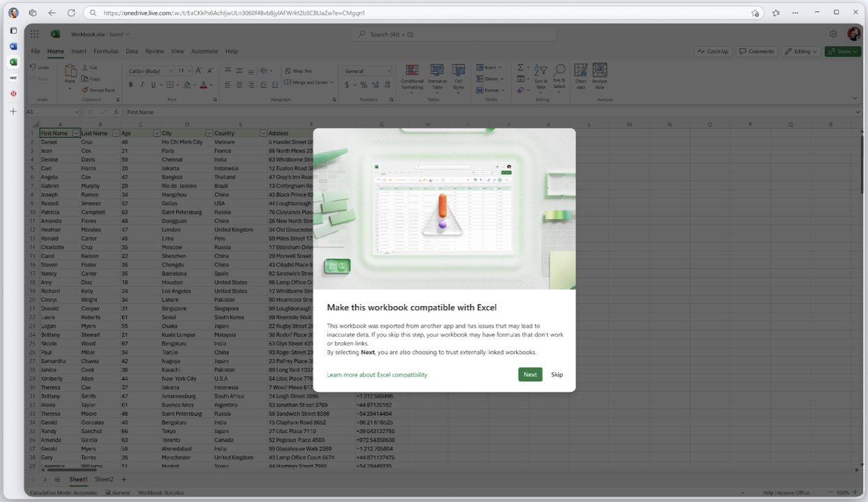Open the Word app in the Edge sidebar
This screenshot has width=868, height=502.
[x=13, y=46]
